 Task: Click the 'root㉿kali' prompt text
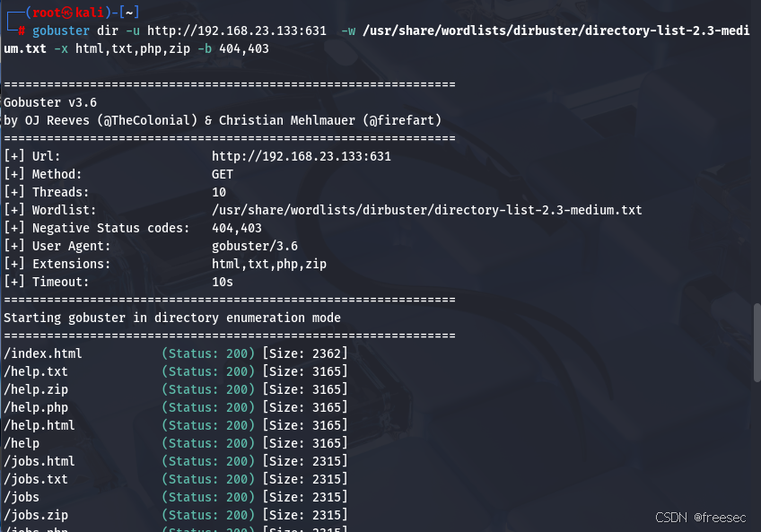[68, 13]
